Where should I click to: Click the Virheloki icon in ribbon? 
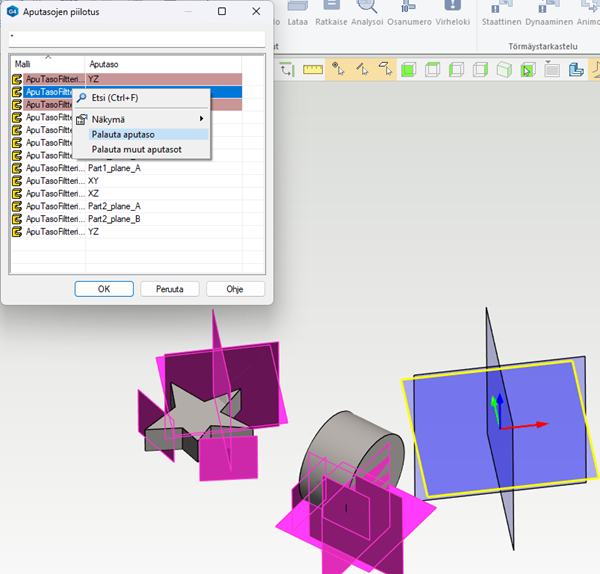tap(451, 8)
